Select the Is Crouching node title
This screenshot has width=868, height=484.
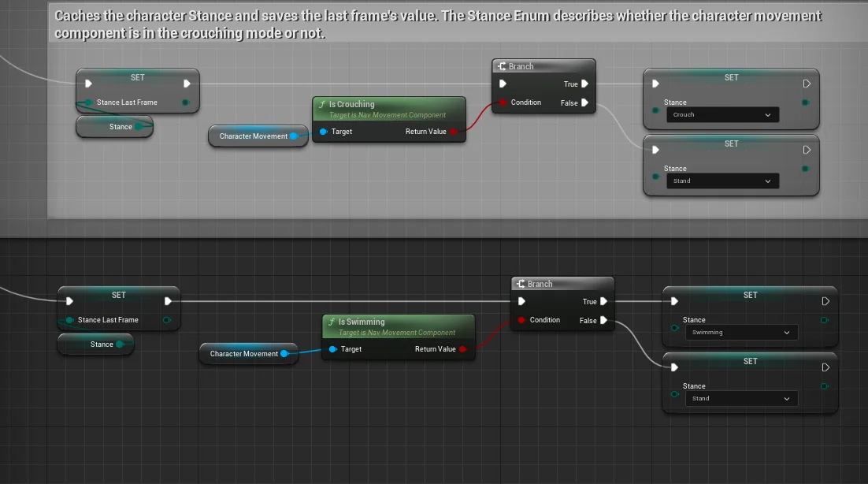pos(351,104)
